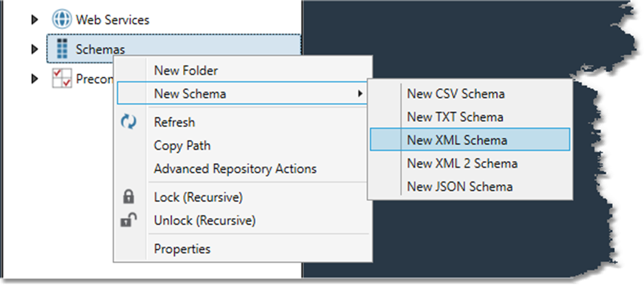The image size is (644, 286).
Task: Click the Preconditions checklist icon
Action: [62, 78]
